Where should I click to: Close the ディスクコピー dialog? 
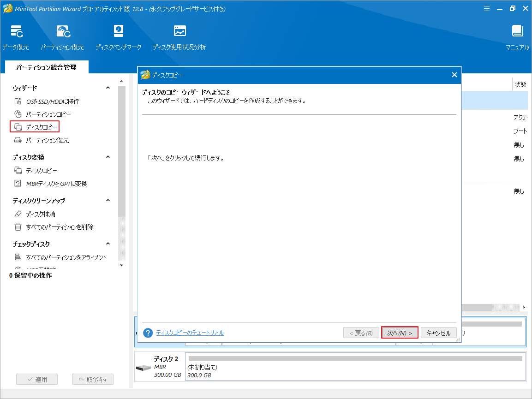point(454,75)
